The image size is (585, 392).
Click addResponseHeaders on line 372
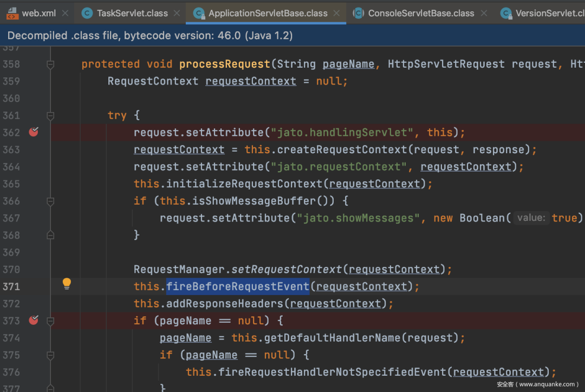tap(225, 304)
